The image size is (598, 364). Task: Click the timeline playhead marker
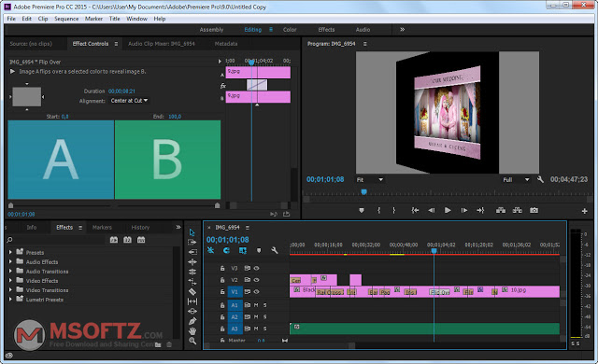434,251
